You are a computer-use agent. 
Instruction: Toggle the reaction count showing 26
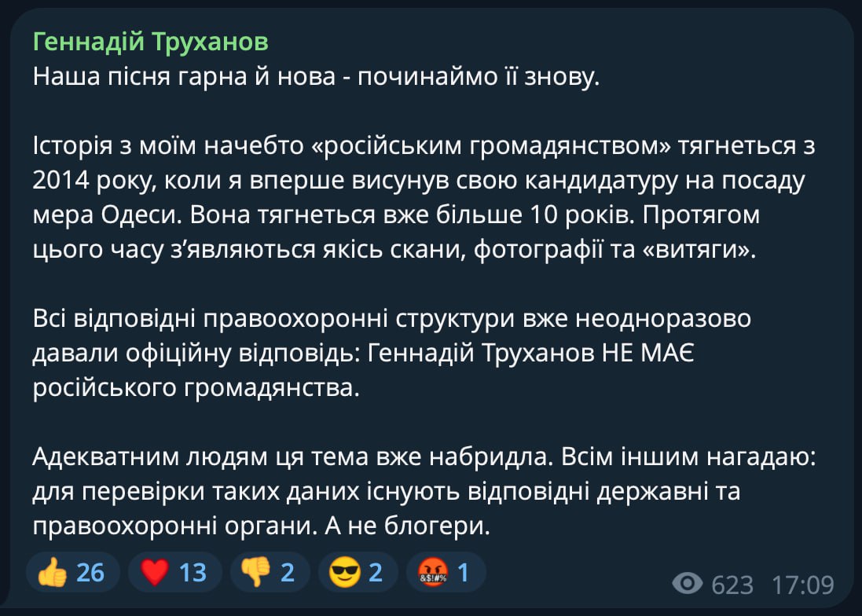click(x=90, y=572)
